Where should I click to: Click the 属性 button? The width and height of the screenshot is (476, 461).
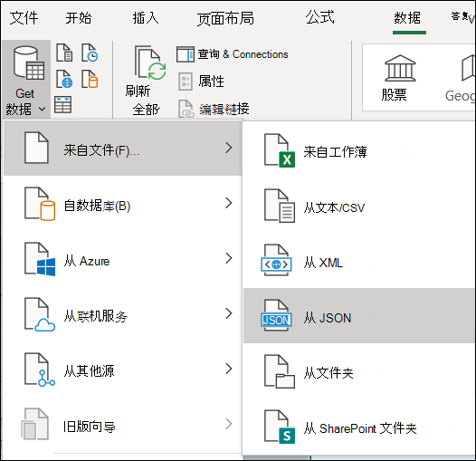201,82
